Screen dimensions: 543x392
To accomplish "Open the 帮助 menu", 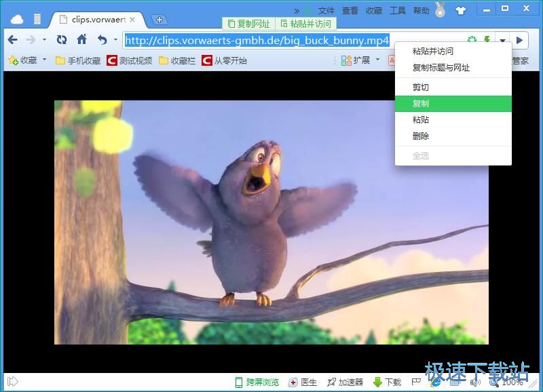I will [422, 11].
